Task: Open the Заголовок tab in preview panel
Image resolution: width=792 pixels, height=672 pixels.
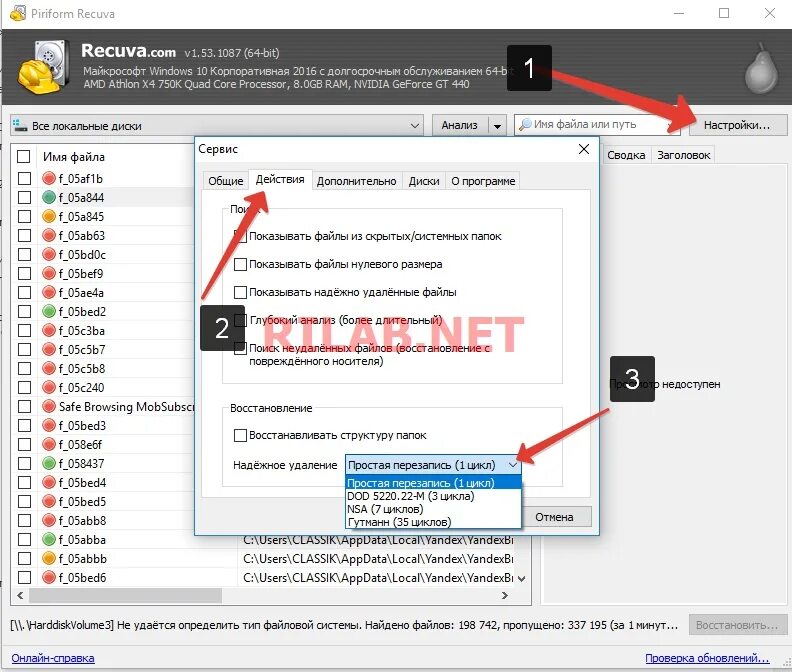Action: (683, 155)
